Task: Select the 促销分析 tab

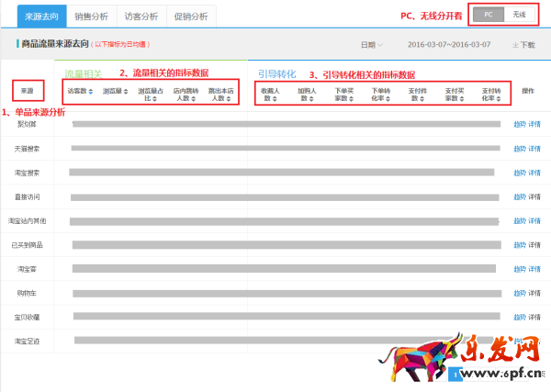Action: tap(192, 15)
